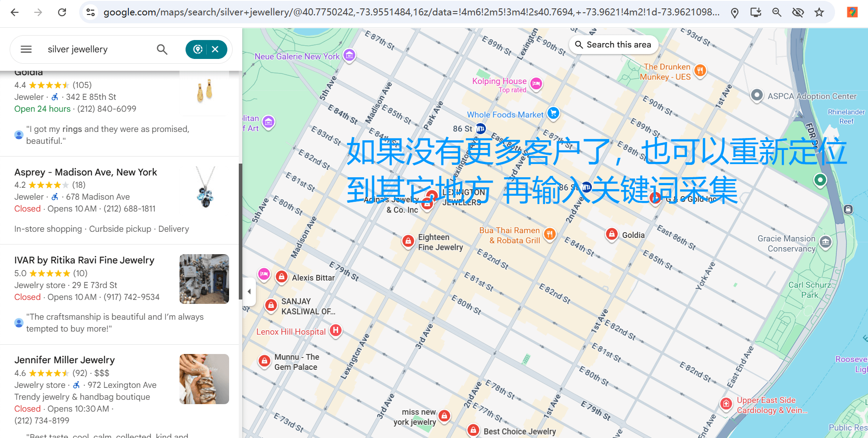The height and width of the screenshot is (438, 868).
Task: Click the IVAR store photo thumbnail
Action: (204, 279)
